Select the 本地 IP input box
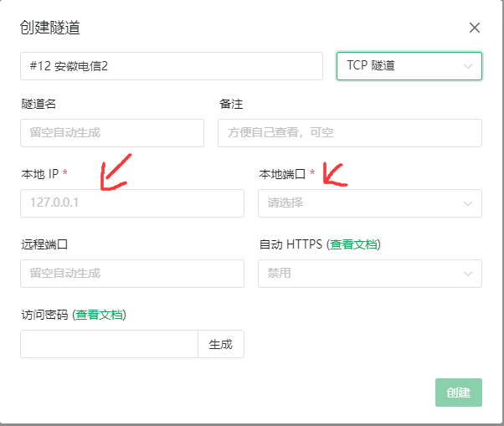 pyautogui.click(x=132, y=203)
